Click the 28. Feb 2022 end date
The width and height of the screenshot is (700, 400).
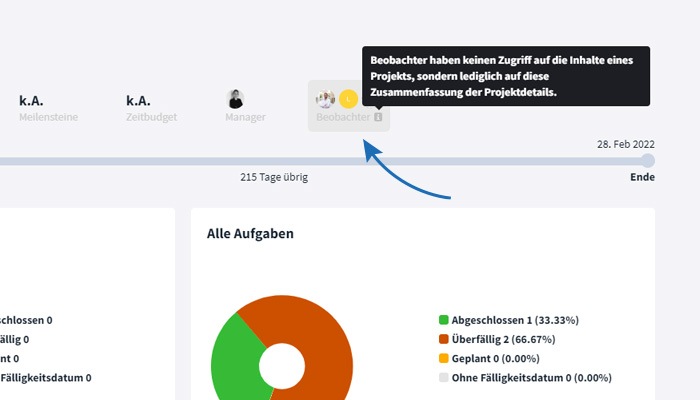pos(626,144)
